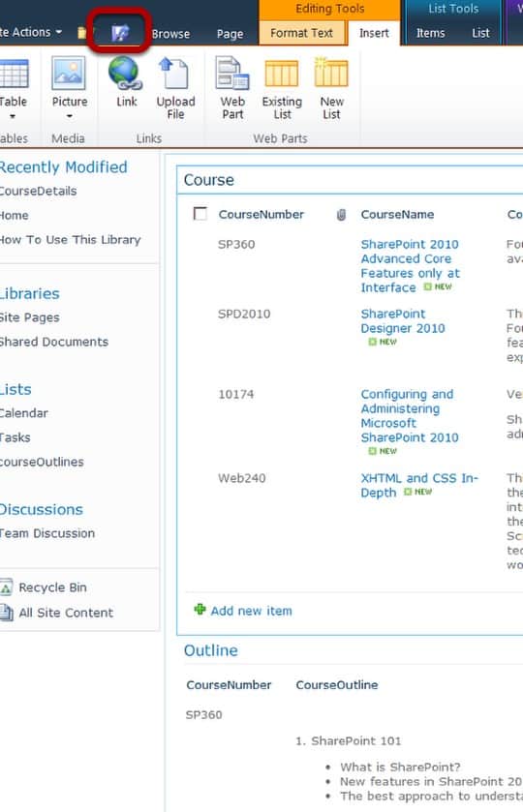Open Team Discussion board
The width and height of the screenshot is (523, 812).
pos(47,533)
